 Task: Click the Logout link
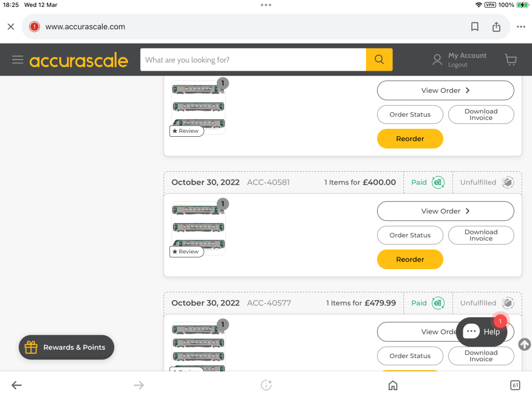pyautogui.click(x=458, y=65)
